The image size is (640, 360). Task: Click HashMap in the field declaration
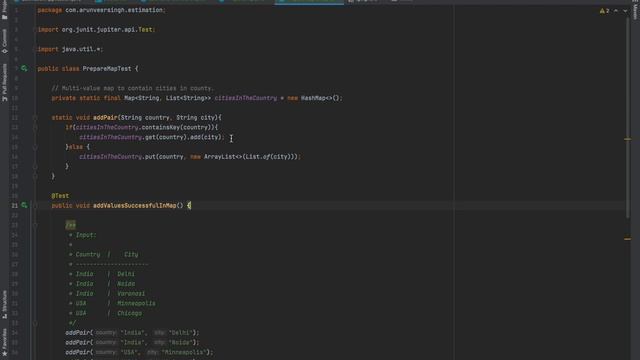pos(313,98)
